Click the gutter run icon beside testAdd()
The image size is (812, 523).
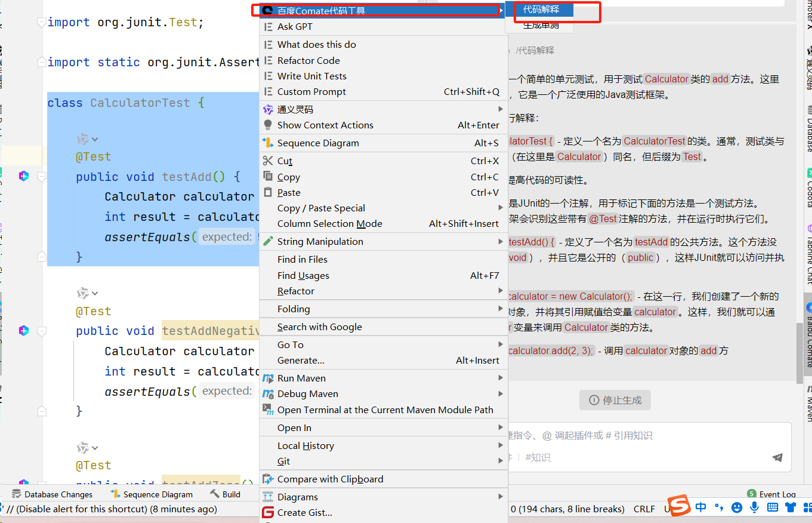click(x=24, y=176)
